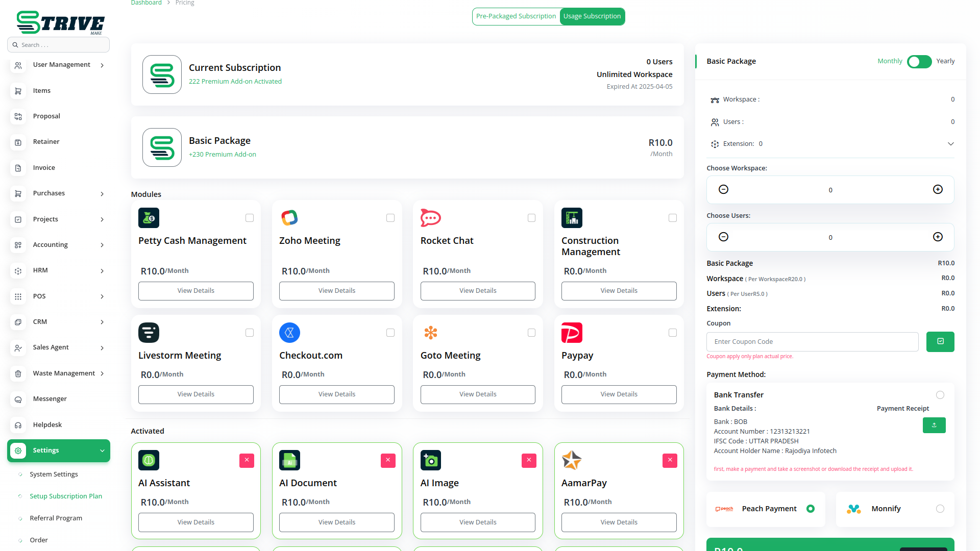The image size is (980, 551).
Task: Click the Messenger sidebar icon
Action: tap(18, 399)
